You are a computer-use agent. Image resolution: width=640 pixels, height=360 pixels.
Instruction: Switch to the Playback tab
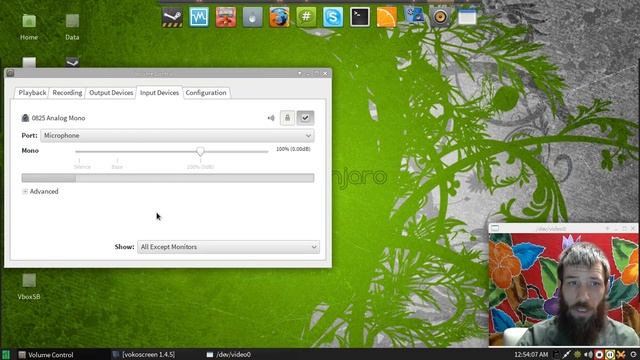[32, 93]
